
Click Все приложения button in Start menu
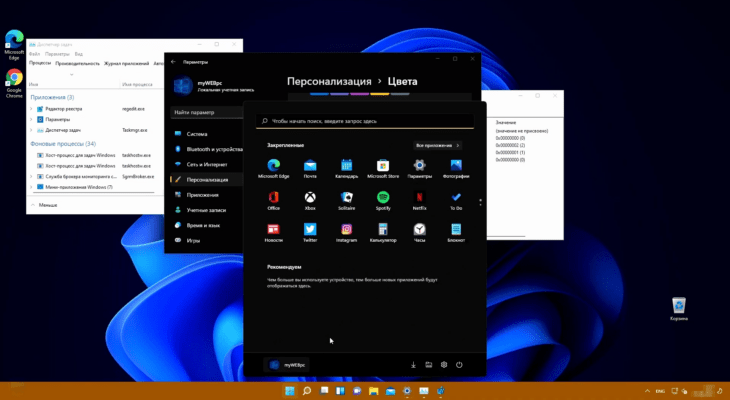tap(438, 145)
